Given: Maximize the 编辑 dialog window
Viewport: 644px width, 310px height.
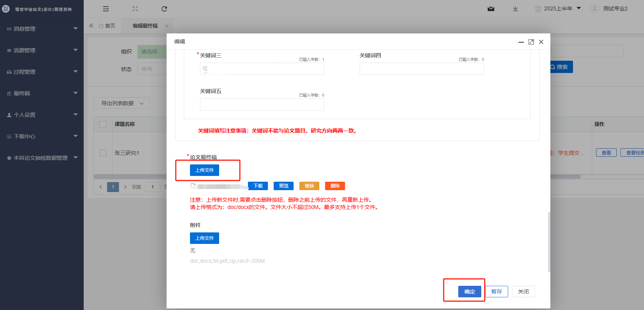Looking at the screenshot, I should point(531,42).
